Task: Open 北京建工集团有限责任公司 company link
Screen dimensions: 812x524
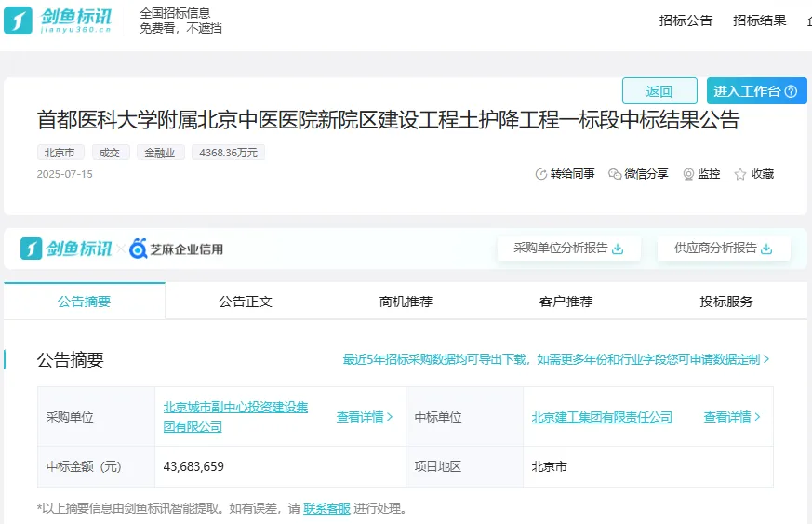Action: coord(602,417)
